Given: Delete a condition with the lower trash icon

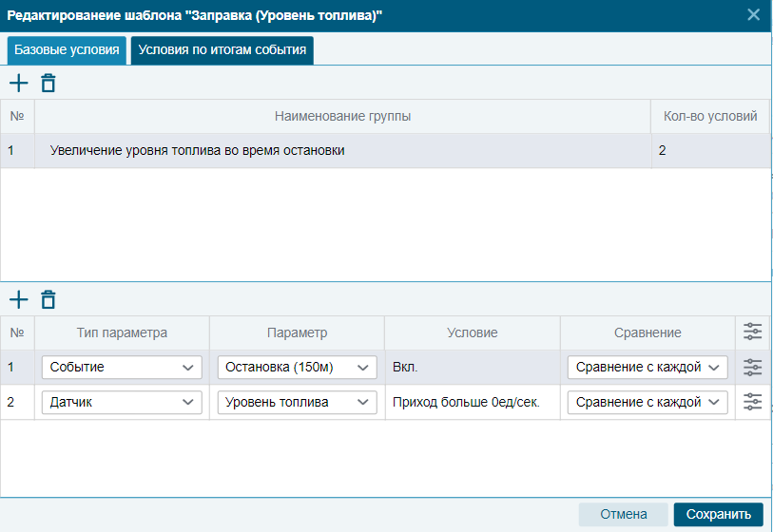Looking at the screenshot, I should tap(48, 299).
